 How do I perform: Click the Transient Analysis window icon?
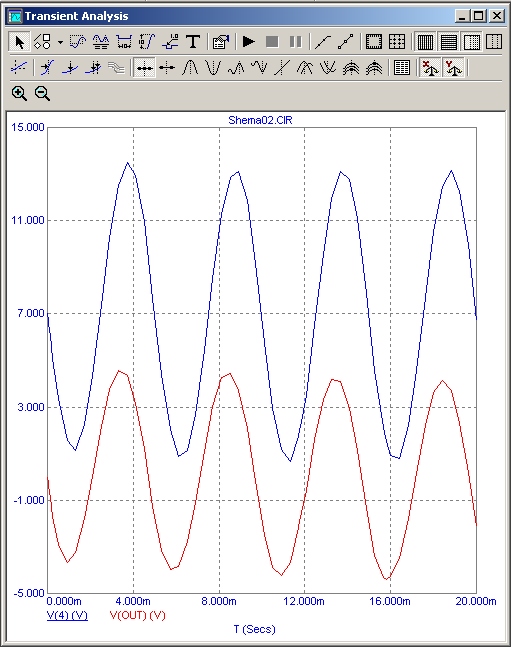pos(15,17)
